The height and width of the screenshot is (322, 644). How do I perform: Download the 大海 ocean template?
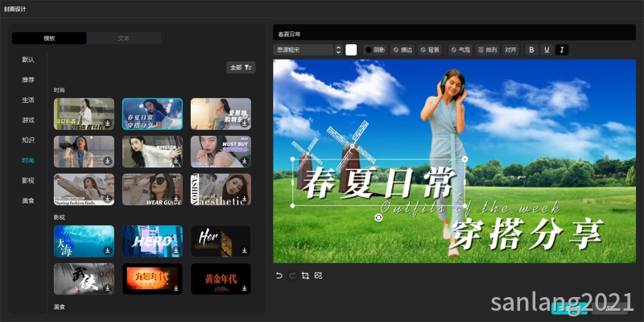click(x=108, y=250)
